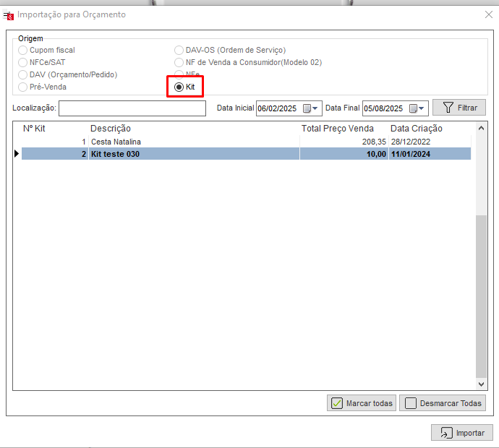The width and height of the screenshot is (499, 448).
Task: Click the app icon in the title bar
Action: (9, 14)
